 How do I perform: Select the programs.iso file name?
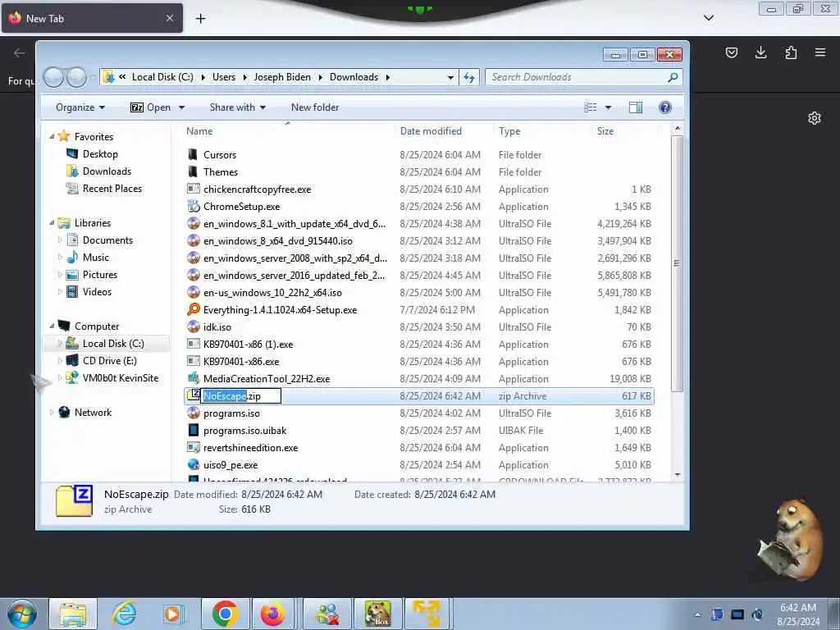point(231,413)
